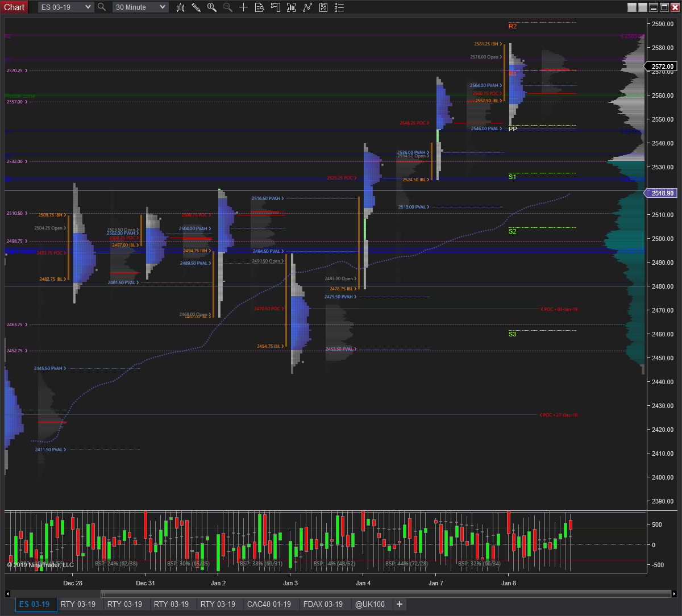Click the scrollbar right arrow
Image resolution: width=682 pixels, height=616 pixels.
pyautogui.click(x=674, y=594)
